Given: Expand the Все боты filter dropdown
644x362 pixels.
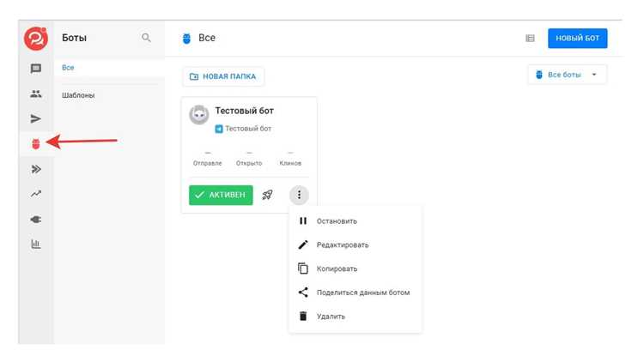Looking at the screenshot, I should pyautogui.click(x=567, y=75).
